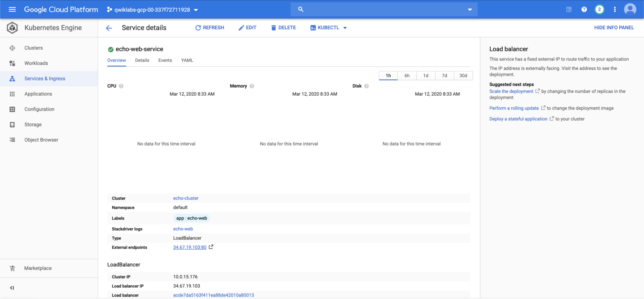Screen dimensions: 644x299
Task: Click the Clusters sidebar icon
Action: pos(12,48)
